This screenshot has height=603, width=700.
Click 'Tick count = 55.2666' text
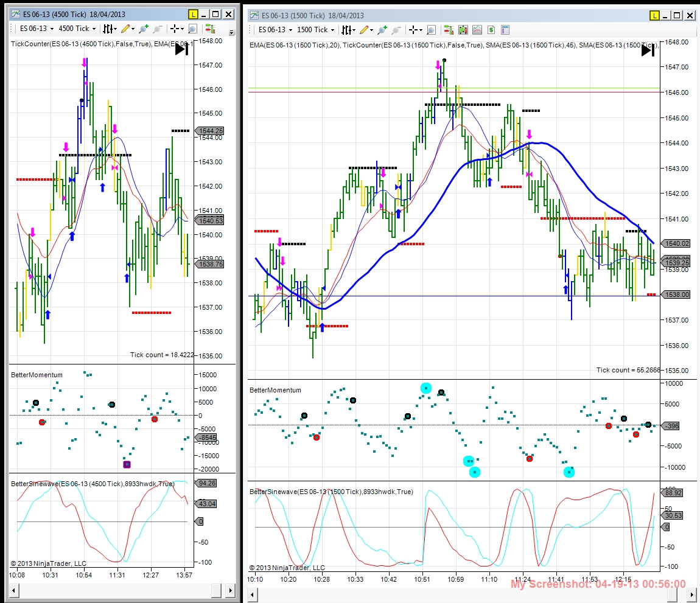point(628,370)
